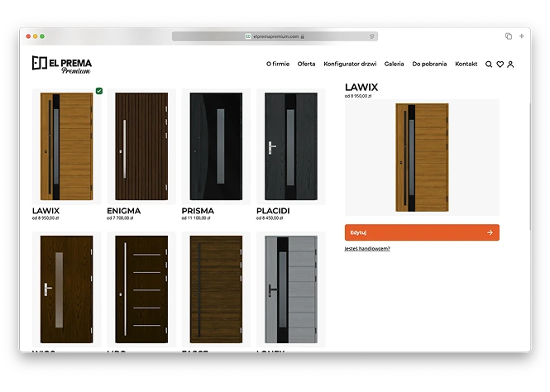Click the Safari new tab plus icon
Viewport: 550px width, 392px height.
521,36
